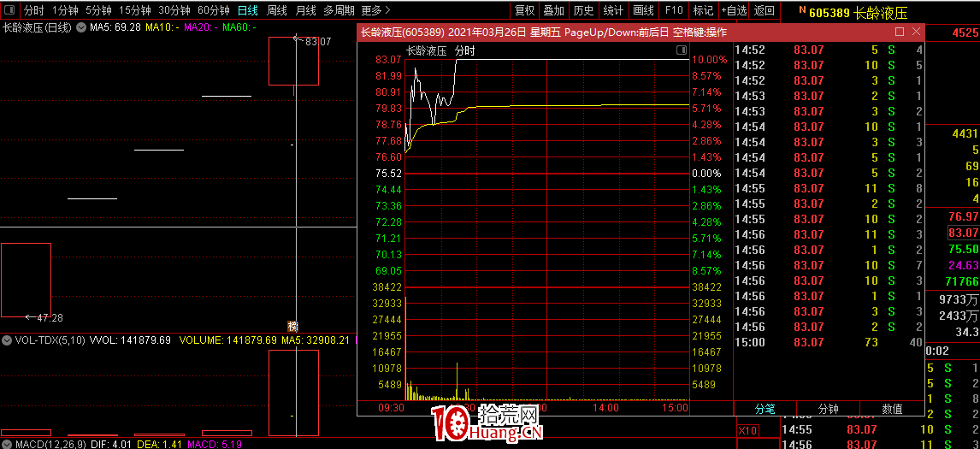Click the 标记 mark button
980x449 pixels.
[703, 10]
